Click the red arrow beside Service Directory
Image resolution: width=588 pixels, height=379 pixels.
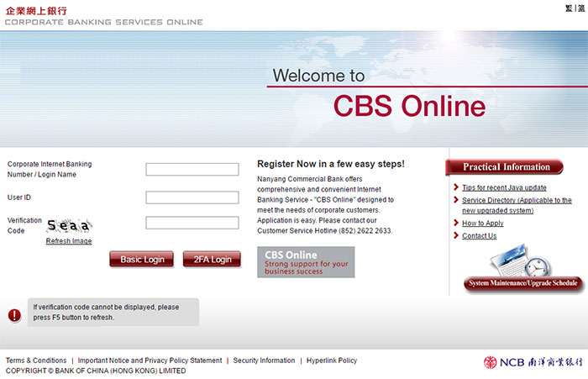pyautogui.click(x=456, y=200)
